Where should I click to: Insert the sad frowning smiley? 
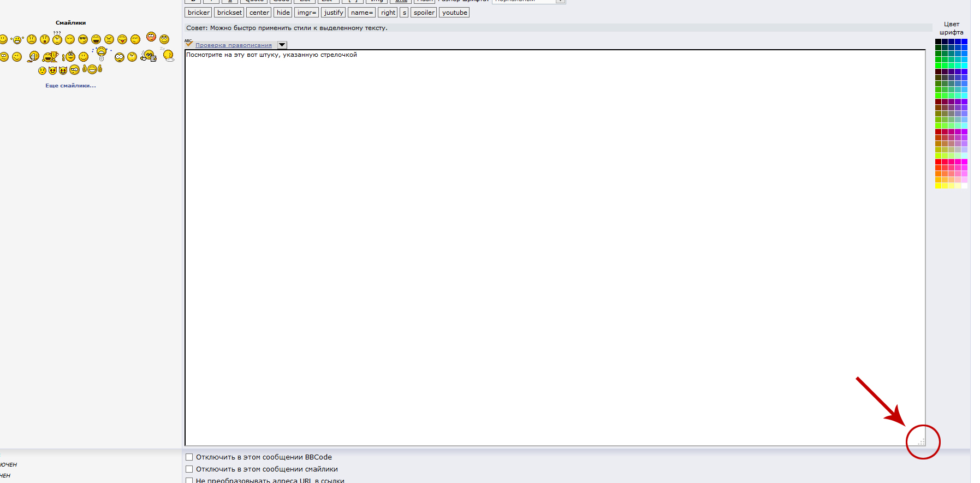click(x=32, y=39)
